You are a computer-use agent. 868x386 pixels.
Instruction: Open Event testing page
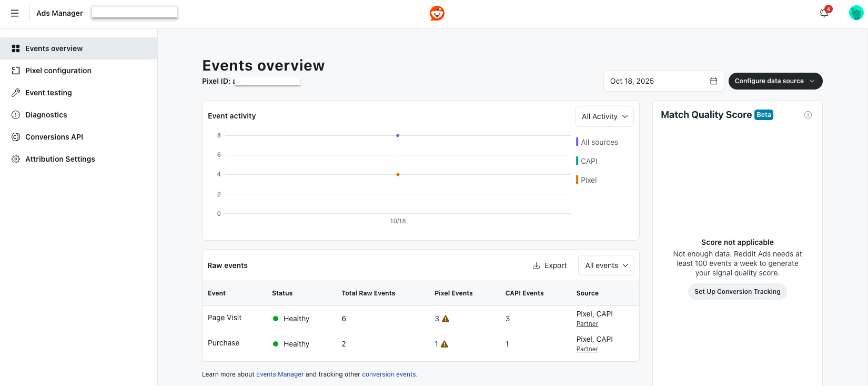pos(78,93)
